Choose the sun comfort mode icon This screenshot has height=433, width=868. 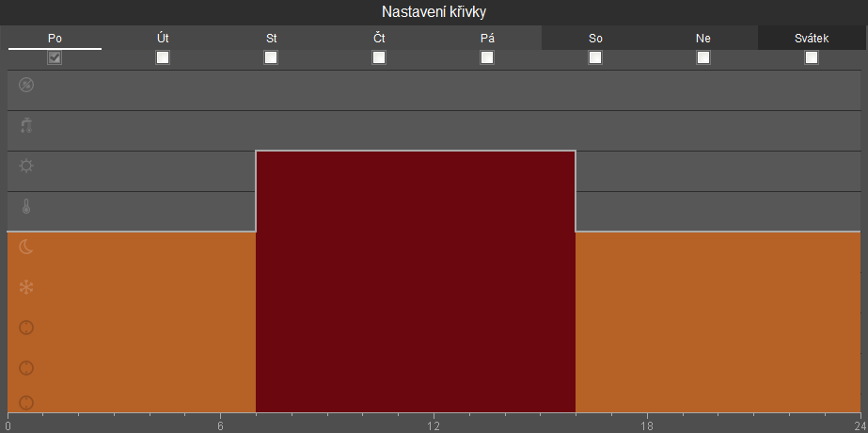click(x=26, y=166)
